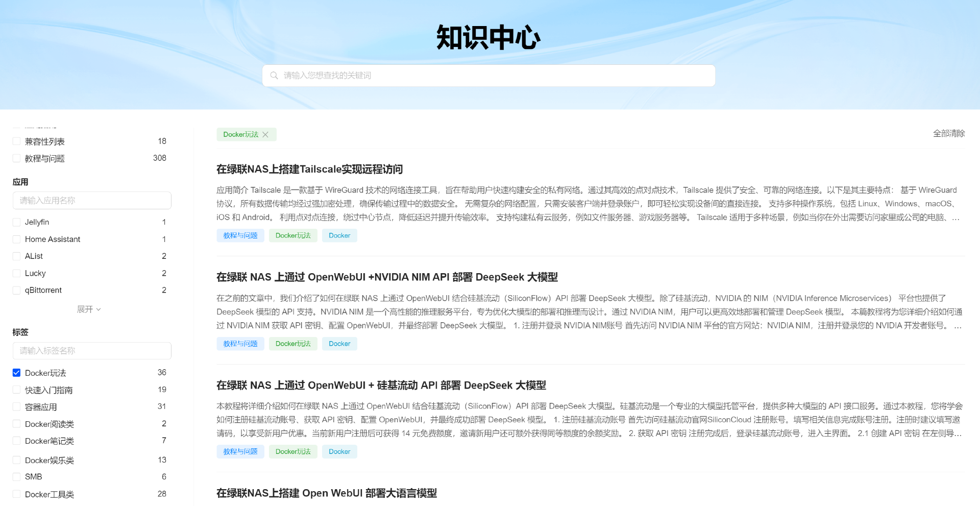Image resolution: width=980 pixels, height=506 pixels.
Task: Click the count 28 beside Docker工具类
Action: pos(162,494)
